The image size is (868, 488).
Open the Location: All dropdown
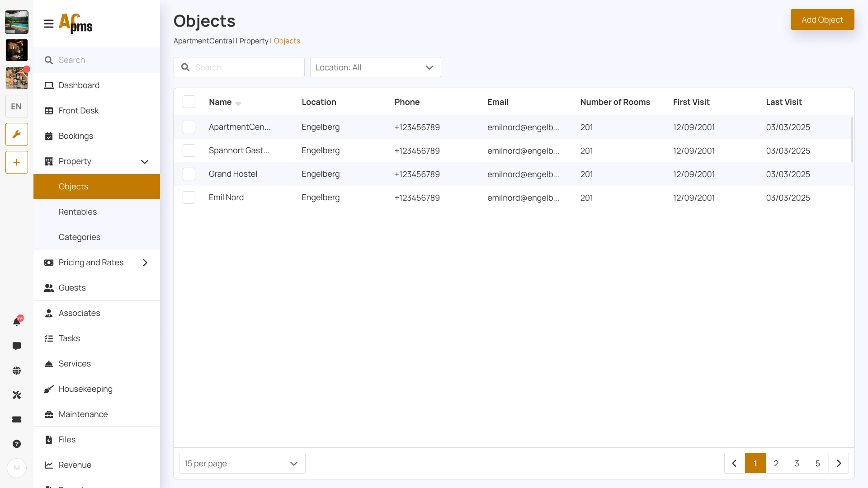coord(375,67)
